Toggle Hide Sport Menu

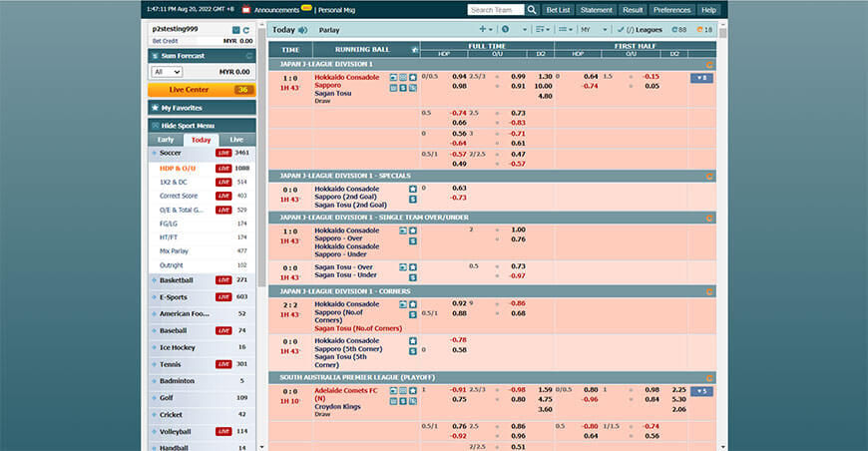tap(202, 126)
